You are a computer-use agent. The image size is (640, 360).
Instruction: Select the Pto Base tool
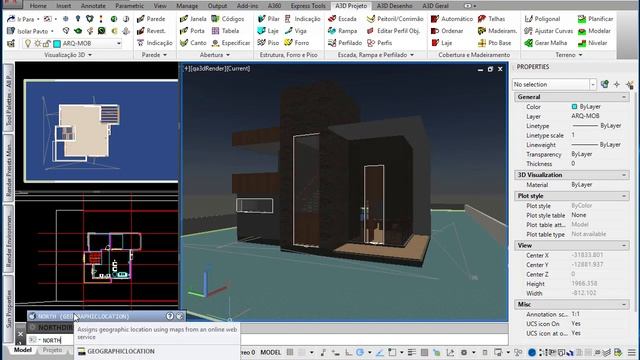coord(494,42)
